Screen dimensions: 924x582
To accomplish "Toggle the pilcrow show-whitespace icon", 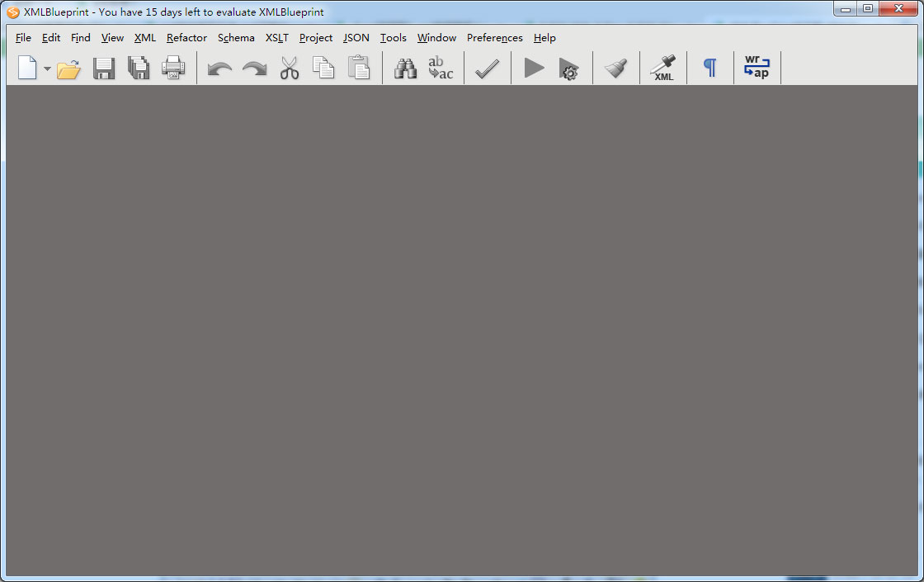I will click(710, 69).
